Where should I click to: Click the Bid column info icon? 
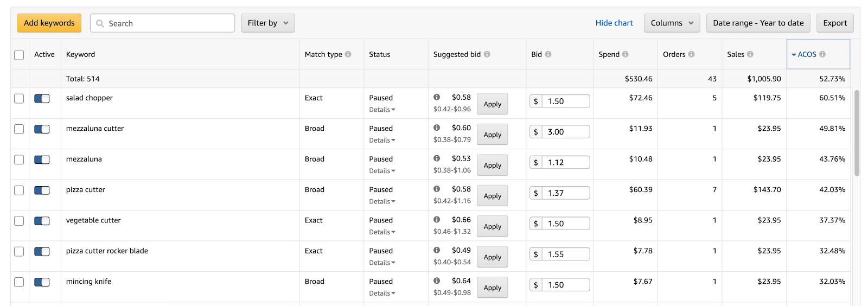coord(548,54)
